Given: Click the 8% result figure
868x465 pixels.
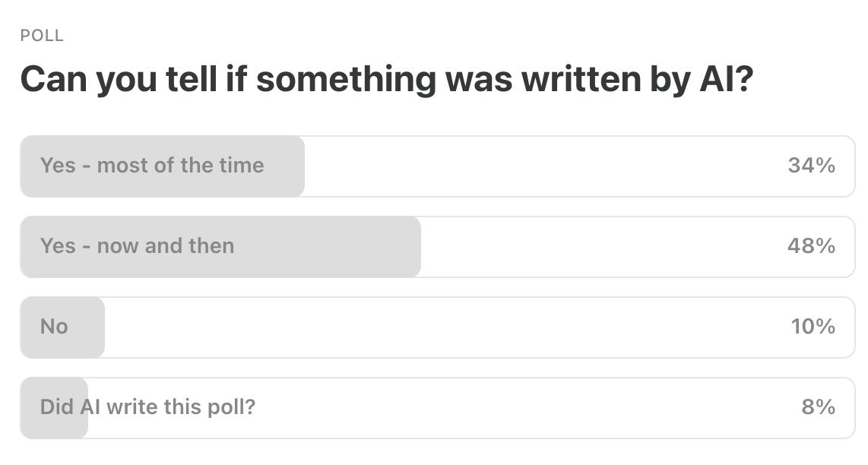Looking at the screenshot, I should pos(818,407).
